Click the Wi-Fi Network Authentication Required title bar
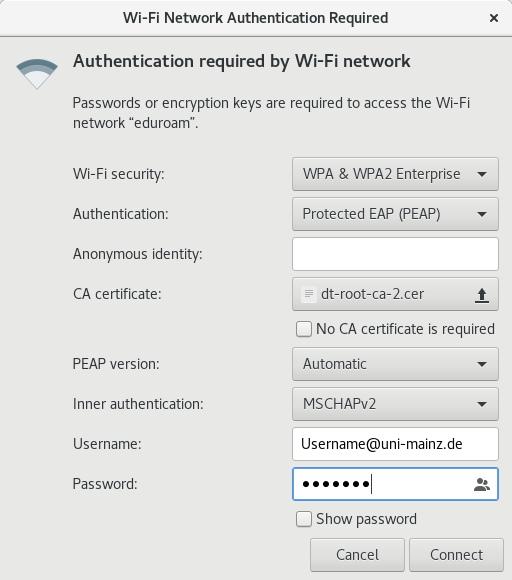The image size is (512, 580). (x=256, y=18)
